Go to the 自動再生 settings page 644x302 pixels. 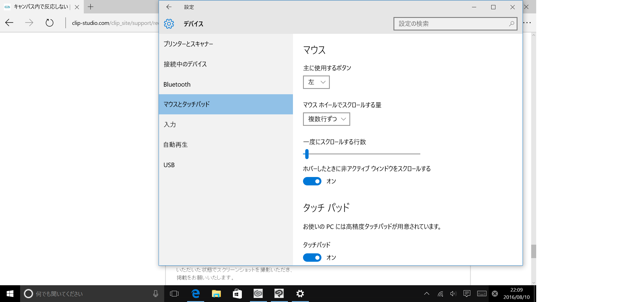176,145
